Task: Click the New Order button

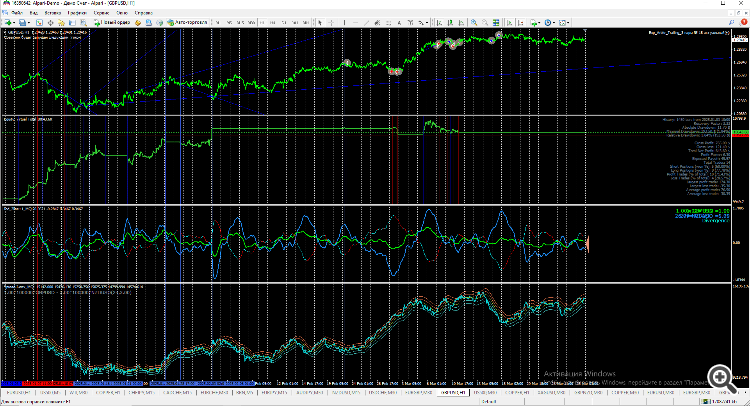Action: (x=112, y=22)
